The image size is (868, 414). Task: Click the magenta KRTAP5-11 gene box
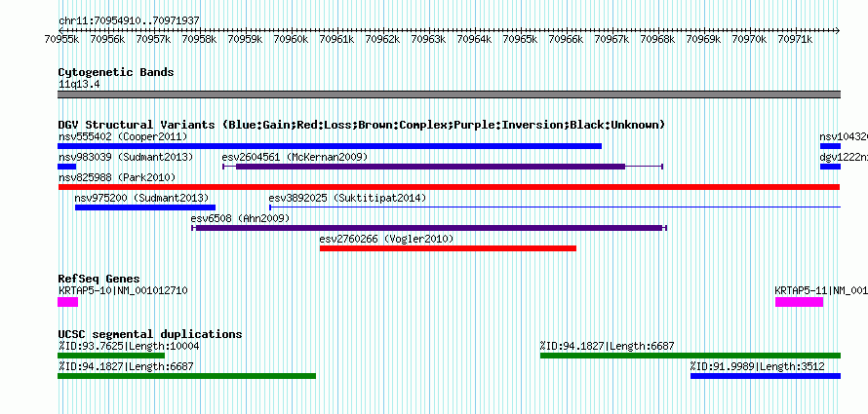[799, 302]
